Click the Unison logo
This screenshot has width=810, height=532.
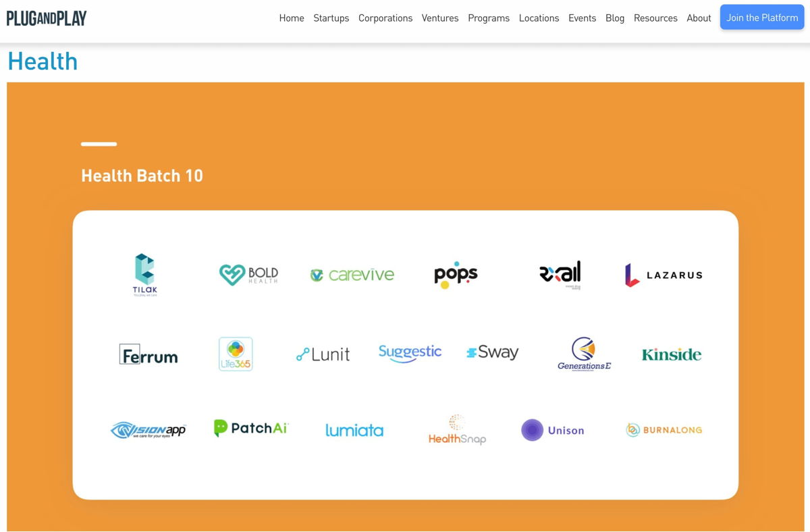point(553,430)
